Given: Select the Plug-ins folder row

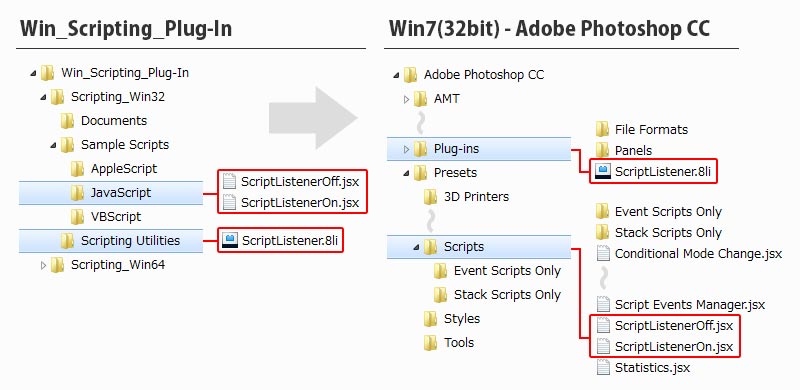Looking at the screenshot, I should click(x=479, y=149).
